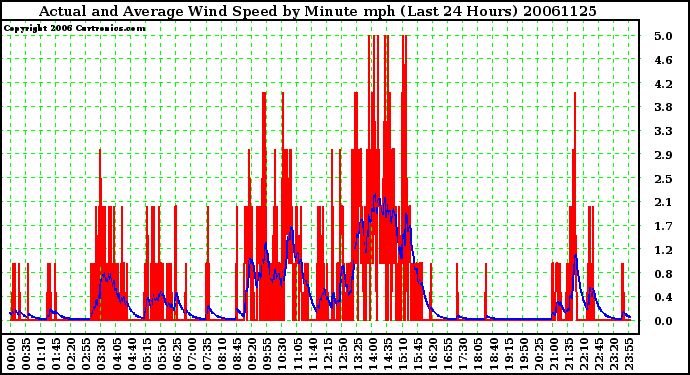This screenshot has width=690, height=375.
Task: Click the 5.0 y-axis label
Action: pyautogui.click(x=663, y=36)
